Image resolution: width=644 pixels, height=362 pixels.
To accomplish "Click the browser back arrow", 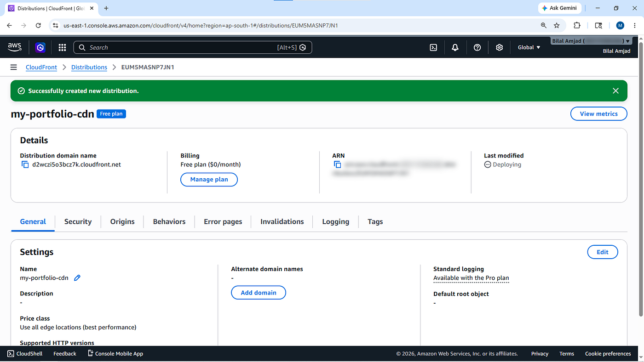I will [x=9, y=26].
